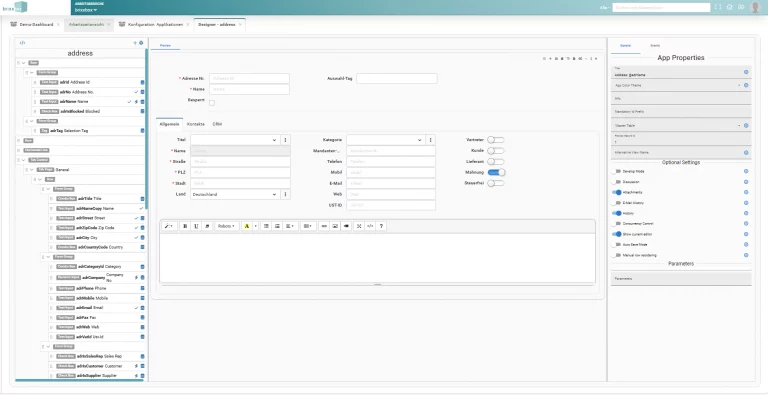The image size is (768, 395).
Task: Click the three-dot menu beside the Titel dropdown
Action: pos(286,140)
